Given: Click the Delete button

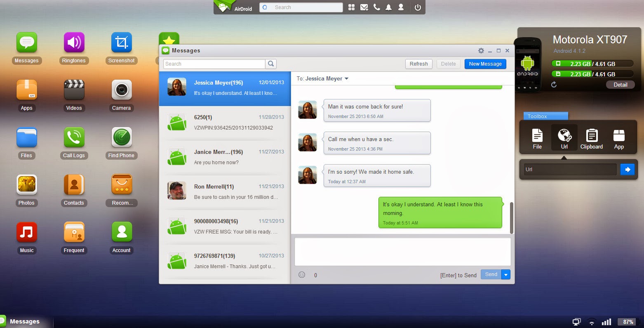Looking at the screenshot, I should click(449, 64).
